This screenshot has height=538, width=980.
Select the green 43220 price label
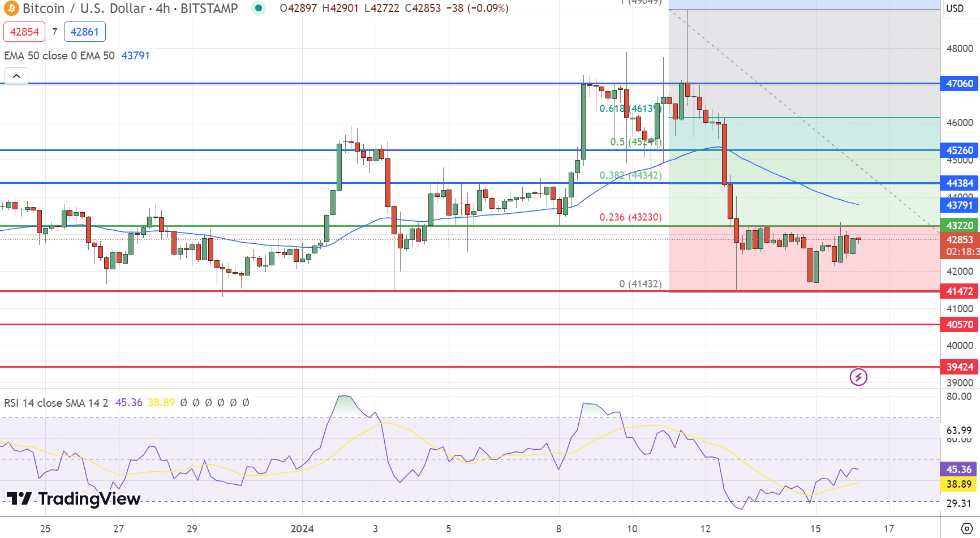[x=959, y=226]
